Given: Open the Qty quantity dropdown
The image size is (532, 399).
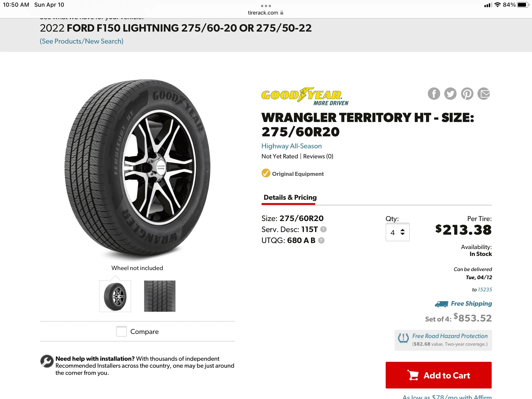Looking at the screenshot, I should coord(397,232).
